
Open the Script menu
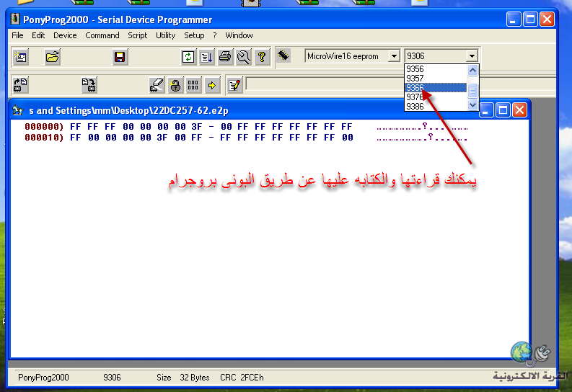tap(137, 35)
